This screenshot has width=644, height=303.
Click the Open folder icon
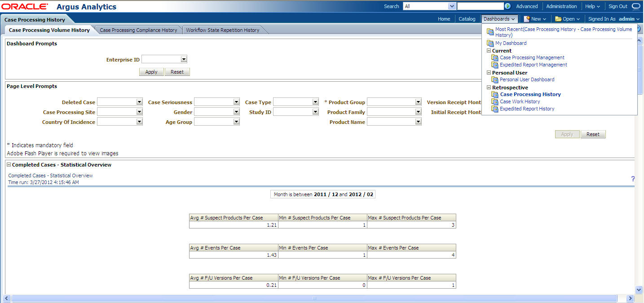pyautogui.click(x=558, y=19)
